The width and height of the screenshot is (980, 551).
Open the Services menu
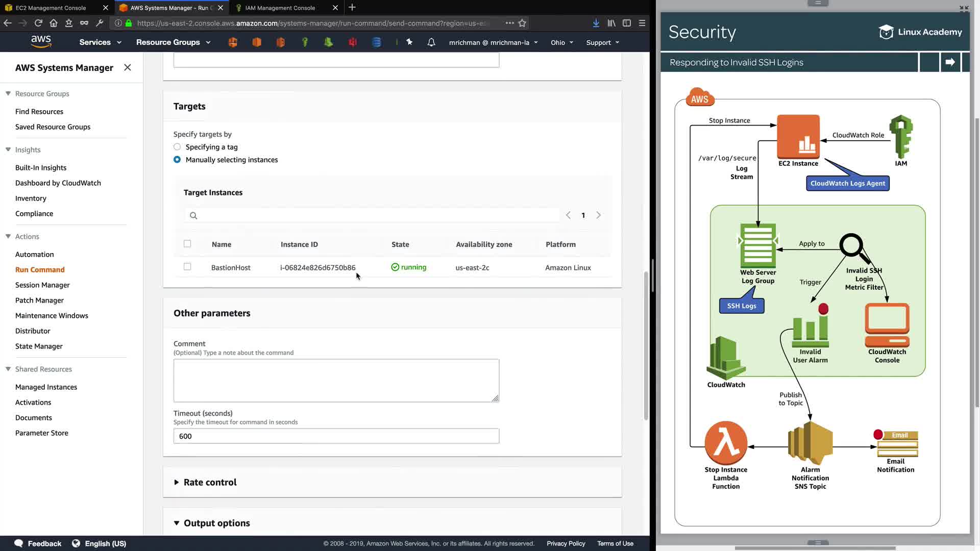100,42
